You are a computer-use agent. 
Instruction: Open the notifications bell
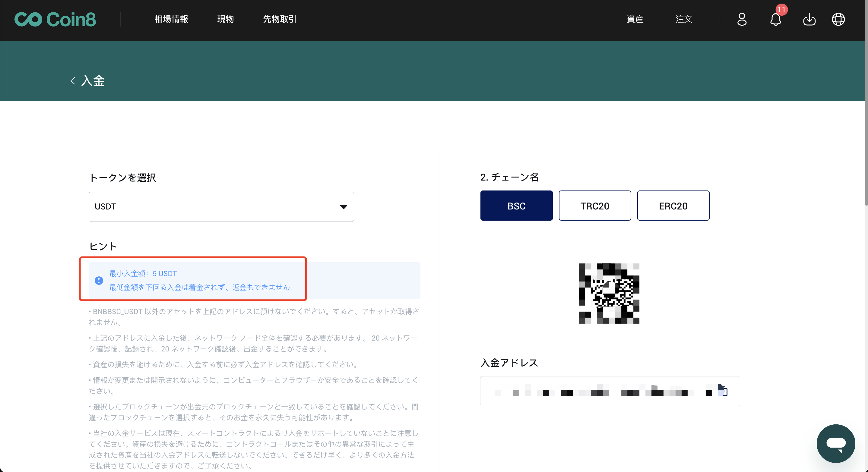click(x=775, y=20)
